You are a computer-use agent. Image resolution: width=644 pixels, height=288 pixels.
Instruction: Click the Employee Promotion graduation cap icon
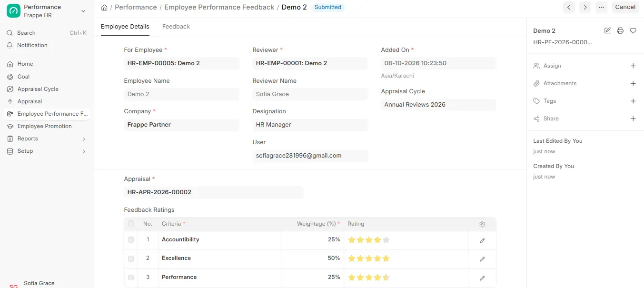coord(10,126)
